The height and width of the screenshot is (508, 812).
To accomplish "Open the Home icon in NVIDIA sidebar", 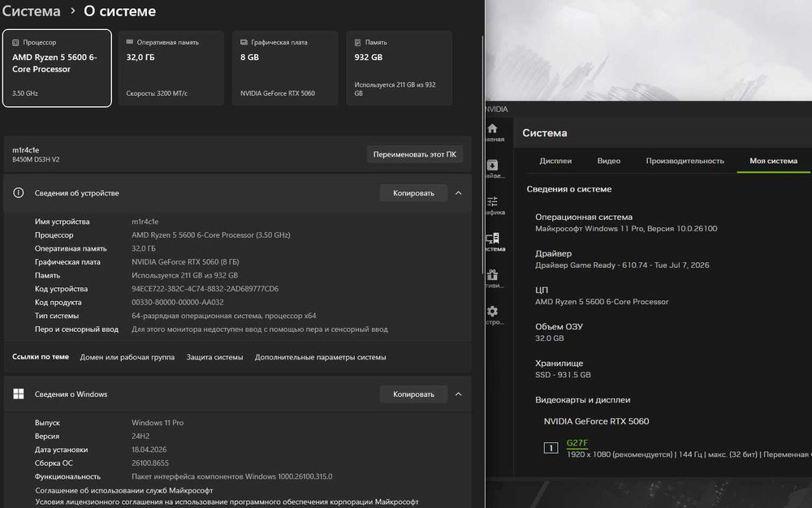I will click(x=493, y=128).
